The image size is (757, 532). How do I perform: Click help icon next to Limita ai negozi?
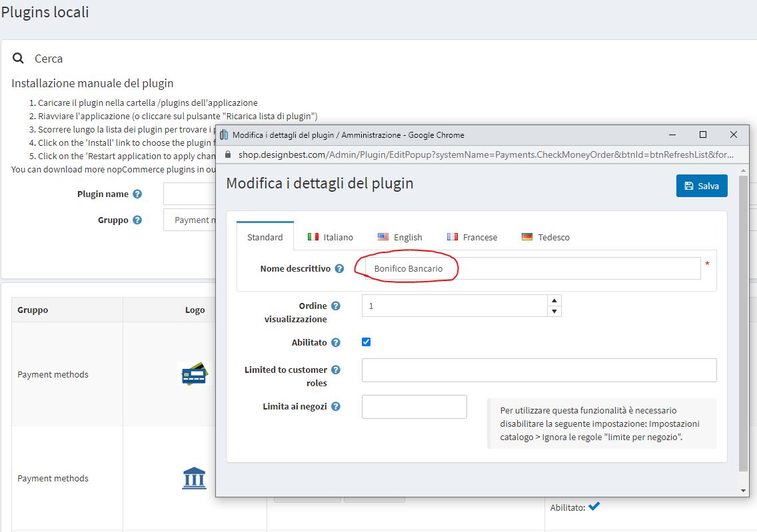(336, 406)
